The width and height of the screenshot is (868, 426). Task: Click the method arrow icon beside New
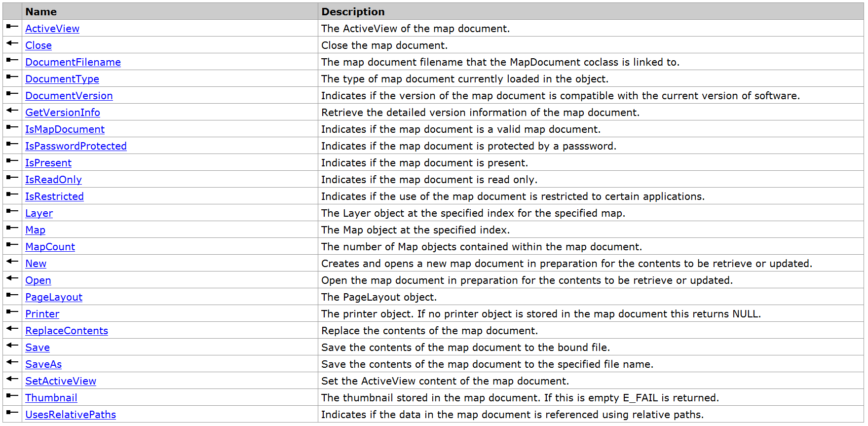pos(12,262)
